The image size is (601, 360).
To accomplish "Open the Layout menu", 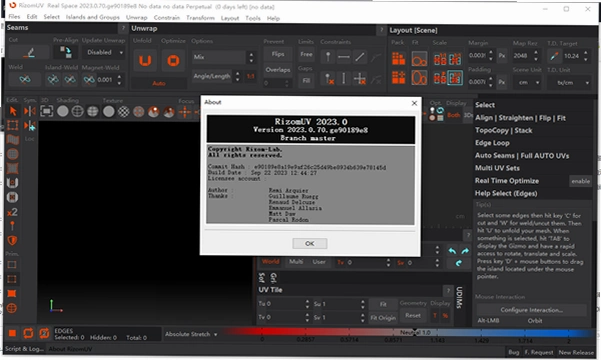I will (230, 18).
